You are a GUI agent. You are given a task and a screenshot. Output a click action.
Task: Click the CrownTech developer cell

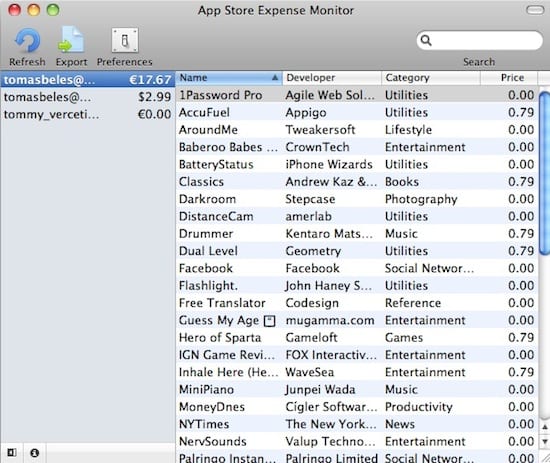tap(317, 147)
